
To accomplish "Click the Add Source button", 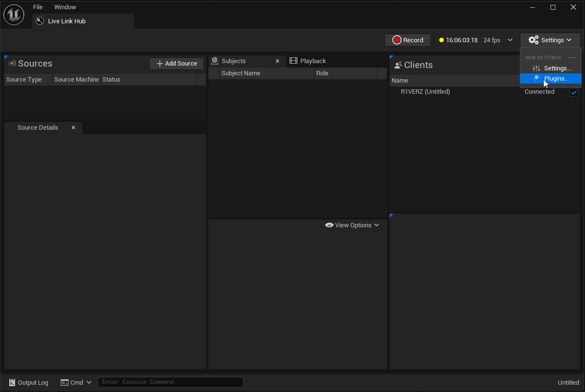I will pyautogui.click(x=177, y=64).
